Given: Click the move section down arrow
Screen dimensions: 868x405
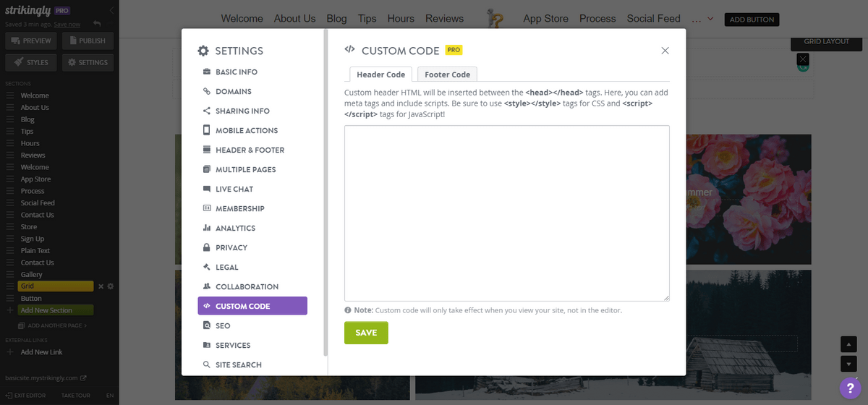Looking at the screenshot, I should (x=849, y=364).
